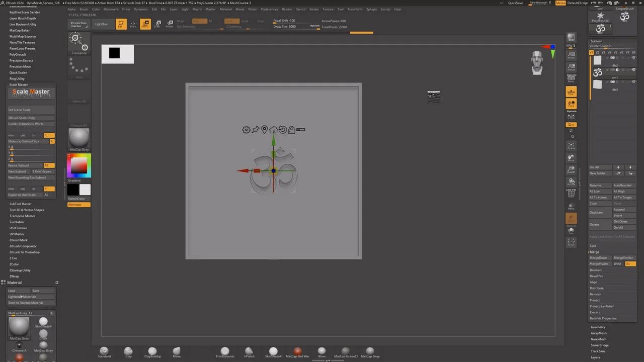Toggle visibility eye of top subtool
The image size is (644, 362).
tap(633, 58)
